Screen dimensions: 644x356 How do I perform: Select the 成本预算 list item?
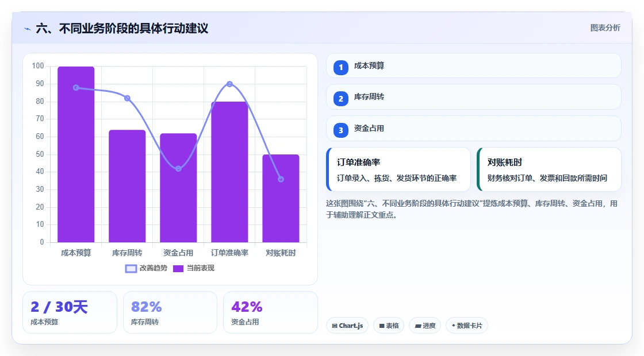click(474, 65)
